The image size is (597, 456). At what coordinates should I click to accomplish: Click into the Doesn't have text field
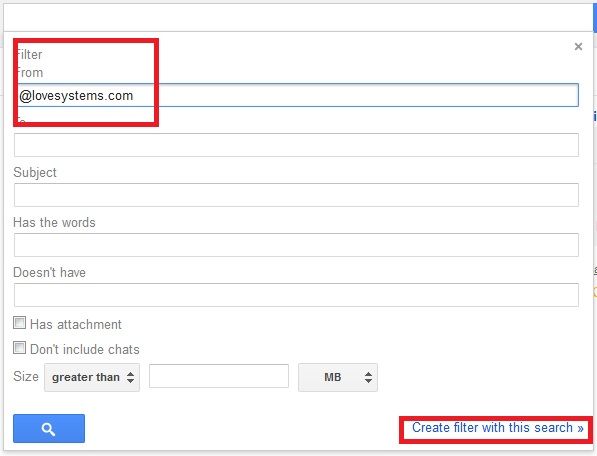pos(296,295)
